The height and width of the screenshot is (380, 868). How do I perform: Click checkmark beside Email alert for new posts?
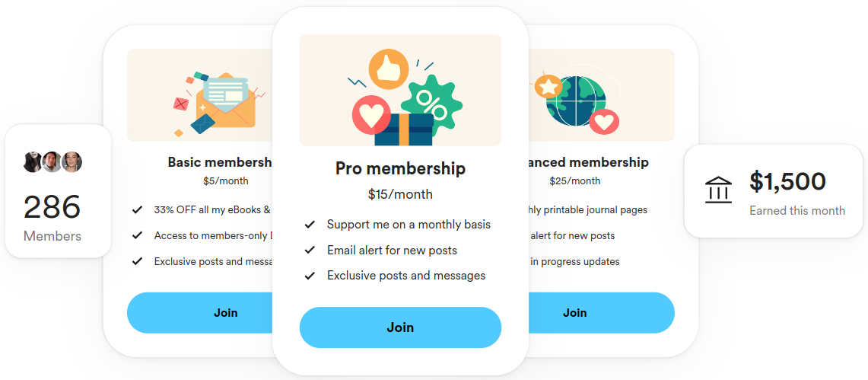click(x=310, y=251)
